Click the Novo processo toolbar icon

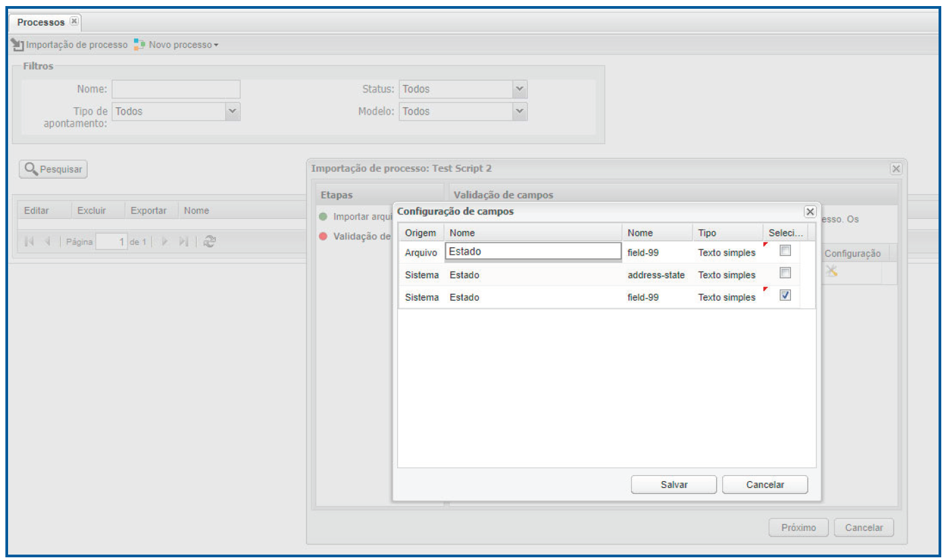point(139,45)
